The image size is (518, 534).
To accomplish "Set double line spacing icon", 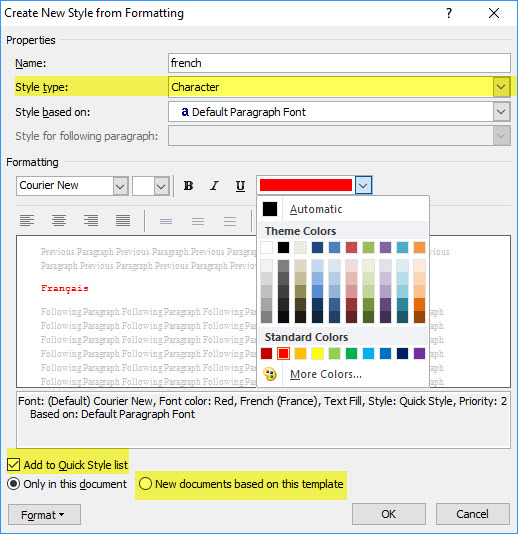I will (230, 221).
